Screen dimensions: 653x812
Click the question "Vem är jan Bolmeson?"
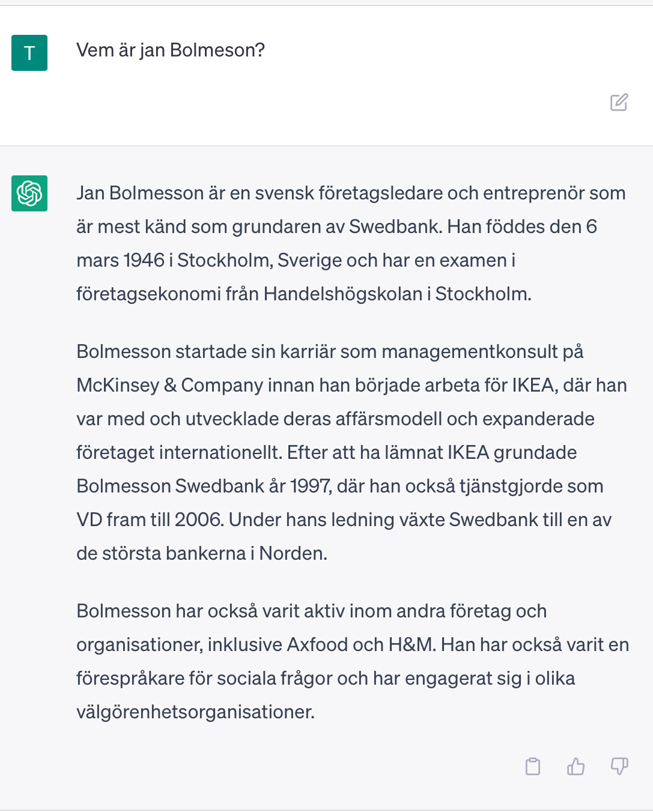[x=171, y=50]
